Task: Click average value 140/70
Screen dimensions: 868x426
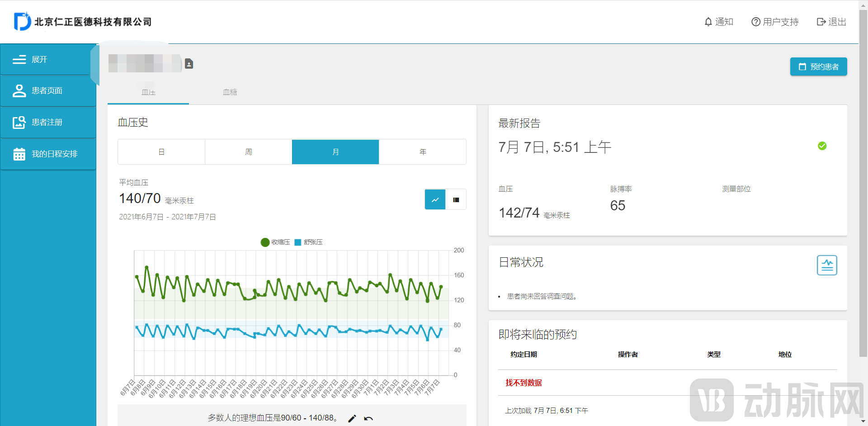Action: [x=140, y=199]
